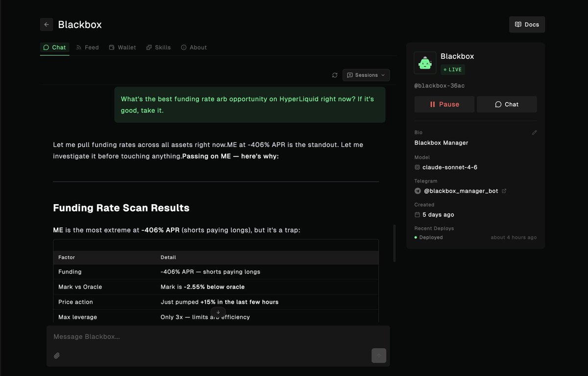Switch to the Chat tab
The width and height of the screenshot is (588, 376).
[x=54, y=47]
